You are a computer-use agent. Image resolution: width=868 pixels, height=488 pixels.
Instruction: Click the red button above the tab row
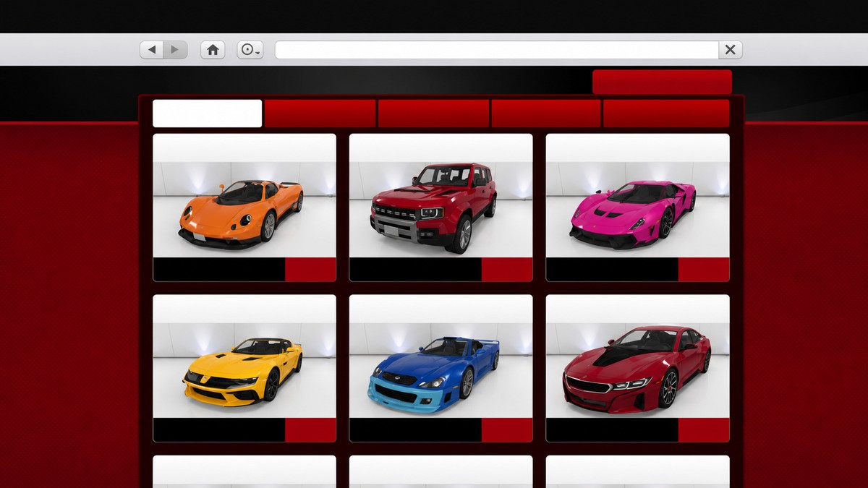click(662, 82)
